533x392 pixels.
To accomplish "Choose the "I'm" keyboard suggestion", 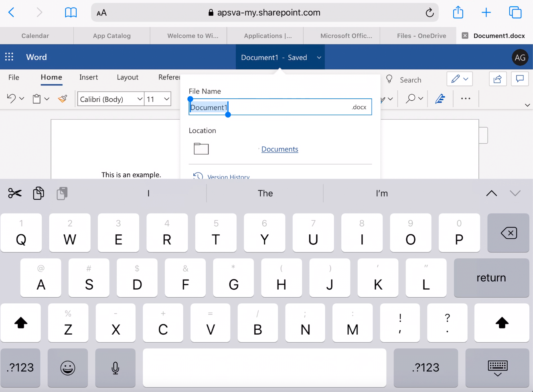I will click(382, 193).
